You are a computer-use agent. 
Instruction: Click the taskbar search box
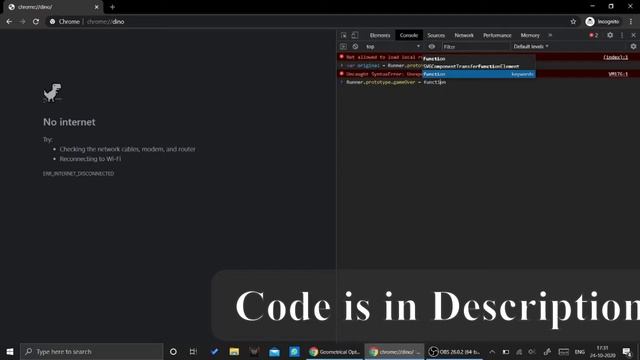91,351
